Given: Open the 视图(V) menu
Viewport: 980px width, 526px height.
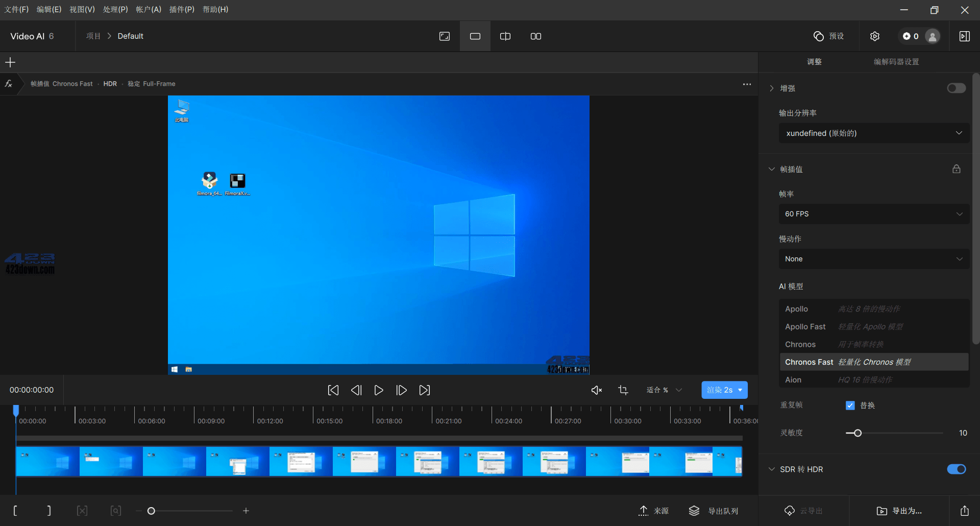Looking at the screenshot, I should click(82, 10).
